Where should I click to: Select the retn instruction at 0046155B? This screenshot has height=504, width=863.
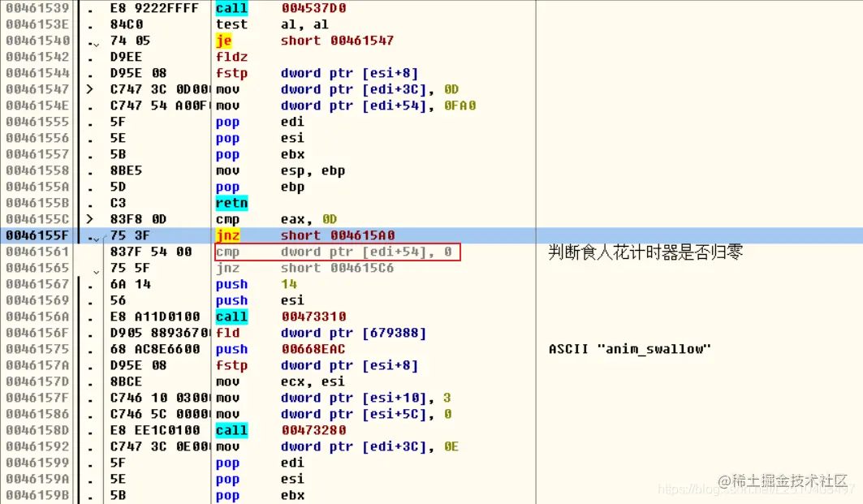[x=231, y=203]
